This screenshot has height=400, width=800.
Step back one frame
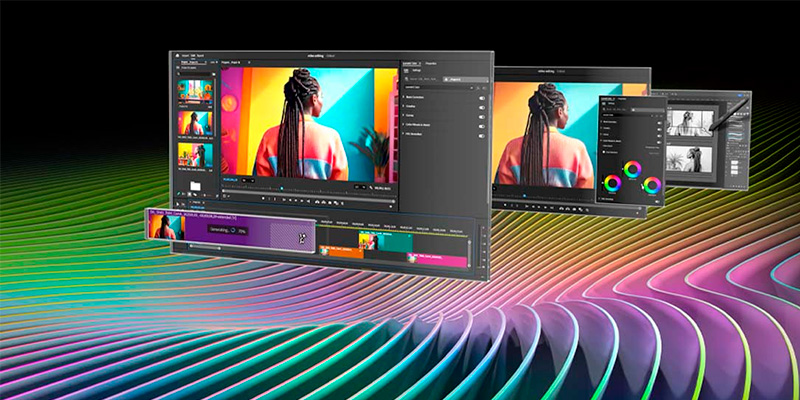click(x=290, y=200)
